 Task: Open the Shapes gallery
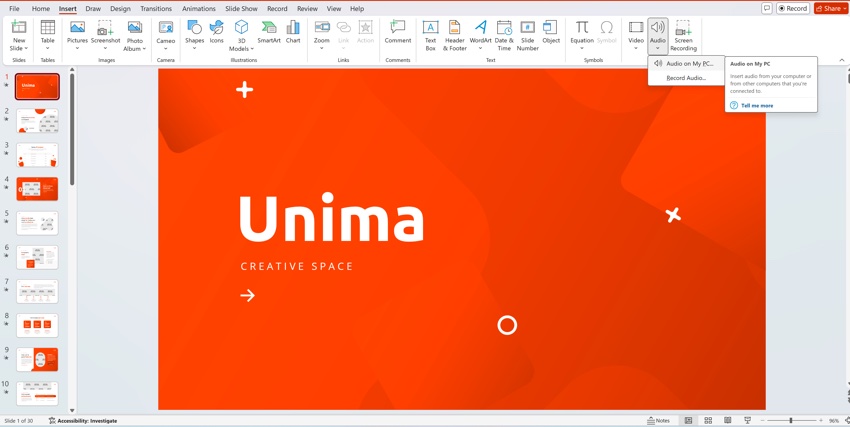click(194, 36)
